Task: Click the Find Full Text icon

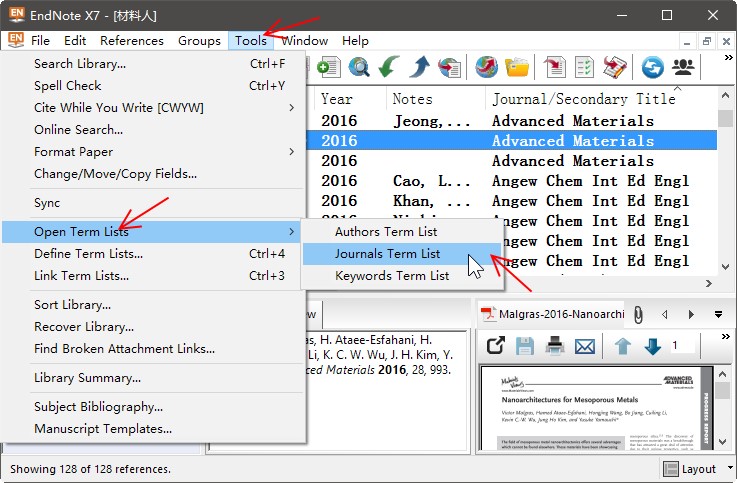Action: 449,67
